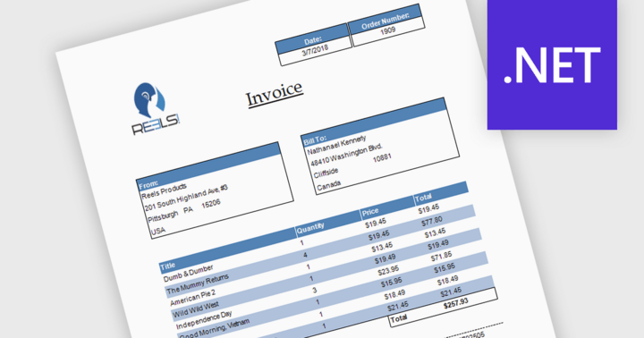Click the Reels company logo
The image size is (644, 338).
(x=156, y=109)
